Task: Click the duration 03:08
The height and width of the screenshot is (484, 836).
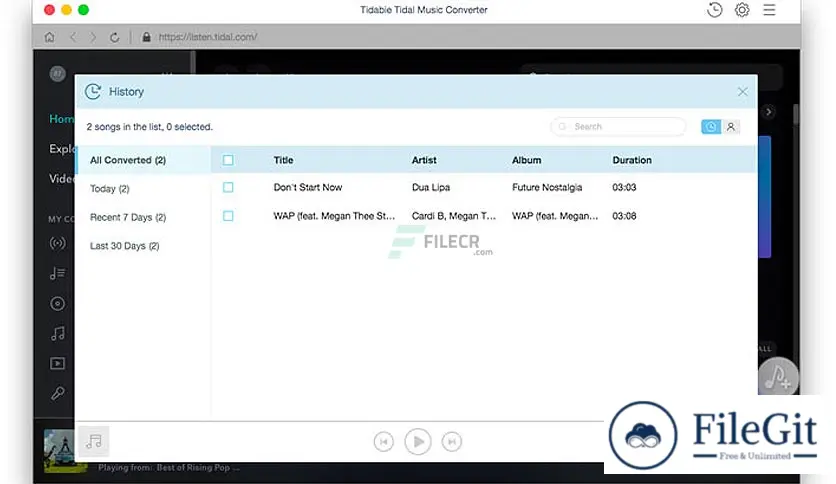Action: (x=624, y=216)
